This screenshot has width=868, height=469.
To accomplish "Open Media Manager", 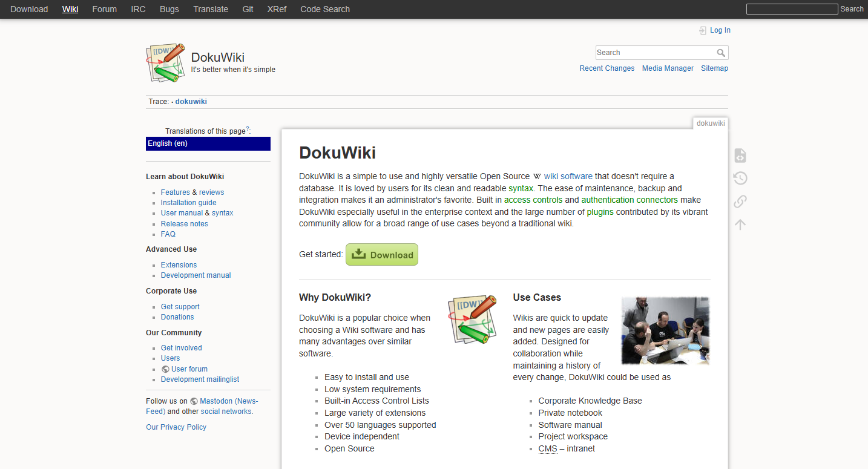I will click(x=668, y=68).
